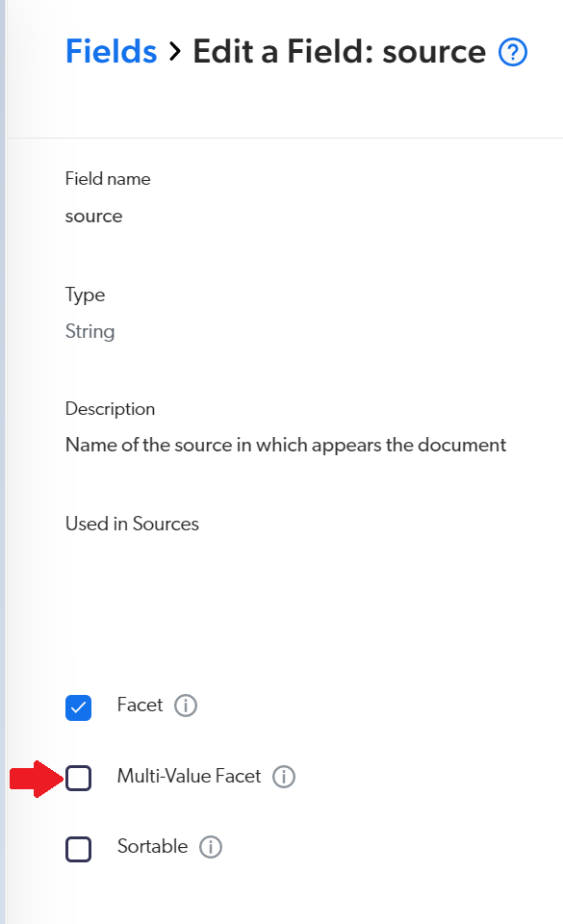Select the field name value source

[x=93, y=216]
